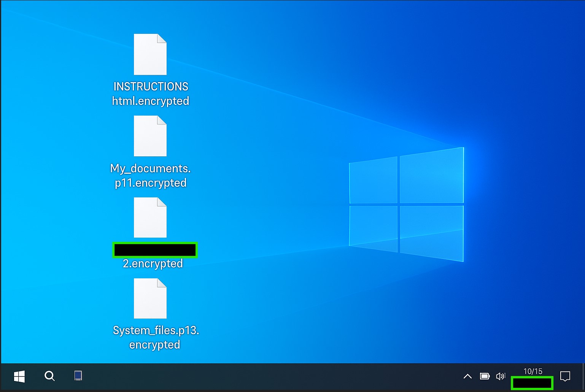Open the INSTRUCTIONS html.encrypted file

pos(150,55)
